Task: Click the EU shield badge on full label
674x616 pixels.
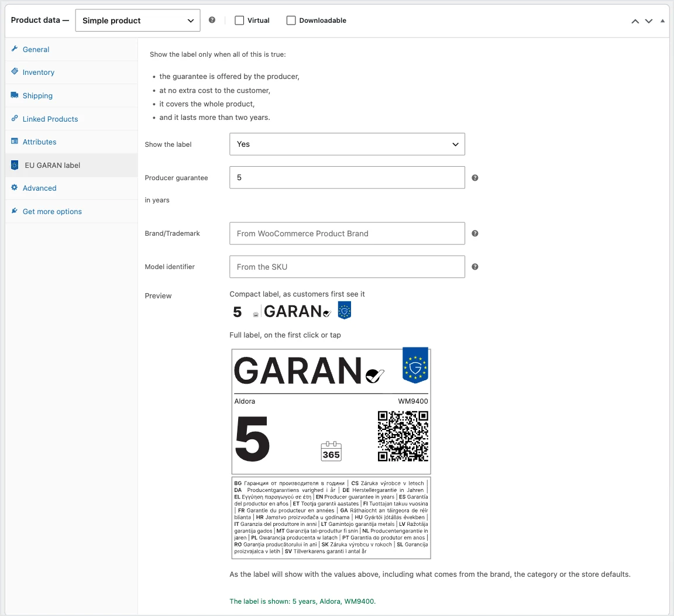Action: [415, 366]
